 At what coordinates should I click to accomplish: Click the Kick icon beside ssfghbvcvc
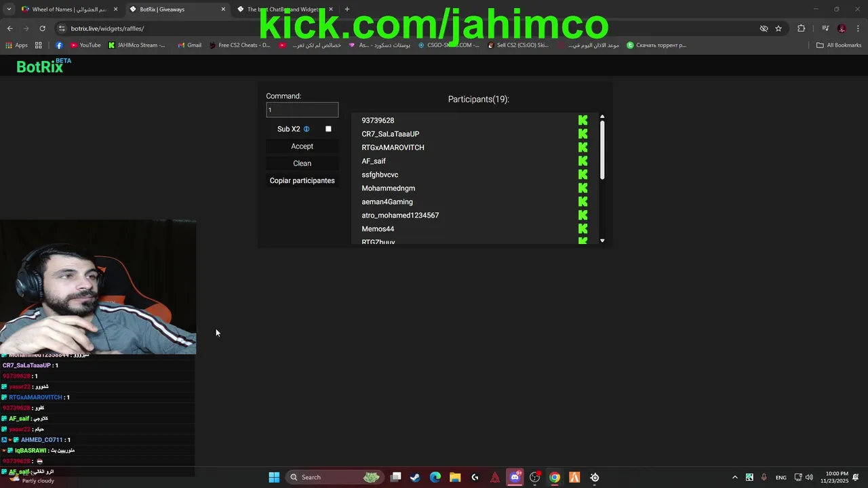pyautogui.click(x=583, y=174)
